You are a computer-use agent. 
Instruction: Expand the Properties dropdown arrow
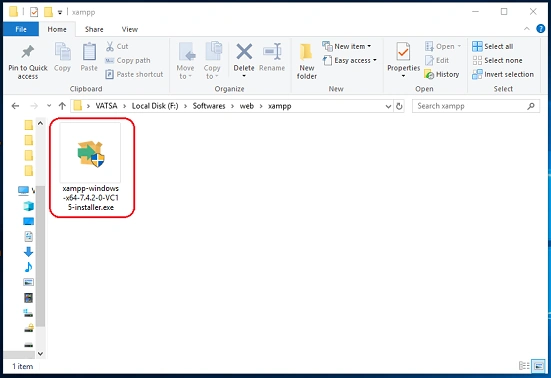(x=403, y=76)
